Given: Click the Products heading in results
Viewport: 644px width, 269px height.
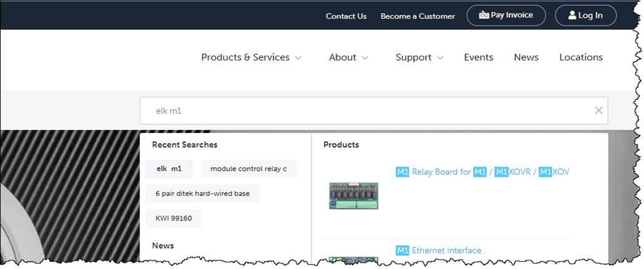Looking at the screenshot, I should pyautogui.click(x=341, y=145).
